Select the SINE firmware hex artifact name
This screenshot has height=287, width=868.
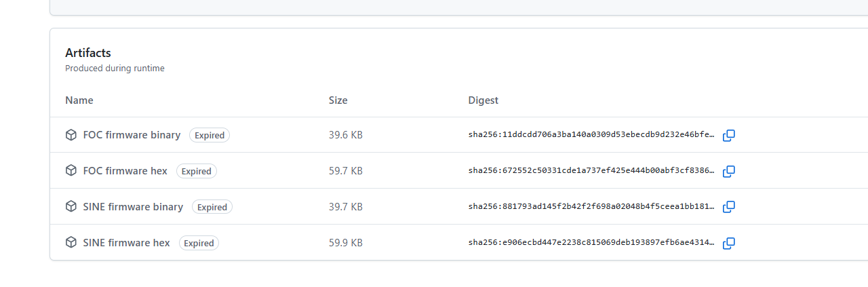click(x=126, y=243)
